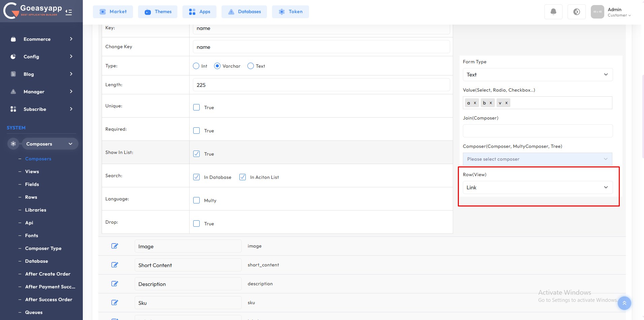Screen dimensions: 644x320
Task: Click the edit icon for Sku row
Action: click(114, 302)
